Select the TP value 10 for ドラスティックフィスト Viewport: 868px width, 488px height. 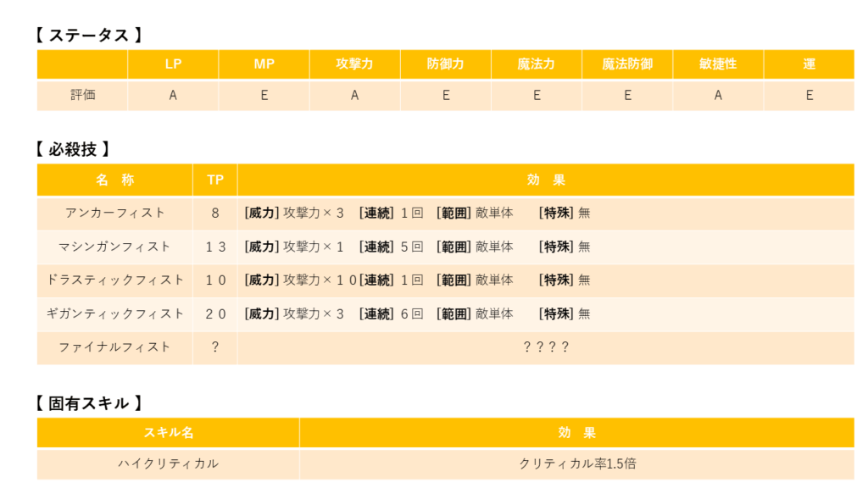click(215, 280)
